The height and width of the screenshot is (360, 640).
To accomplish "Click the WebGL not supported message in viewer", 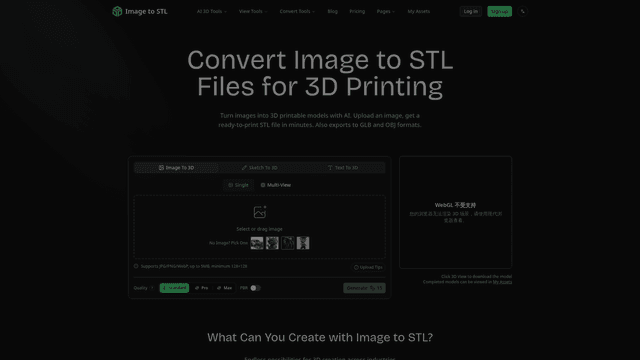I will point(456,212).
